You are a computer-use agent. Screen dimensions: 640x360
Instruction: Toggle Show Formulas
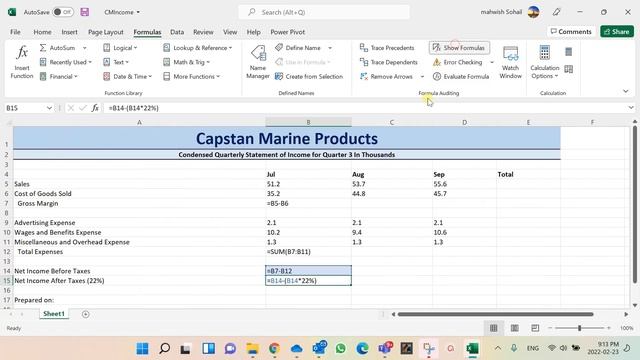pyautogui.click(x=459, y=48)
